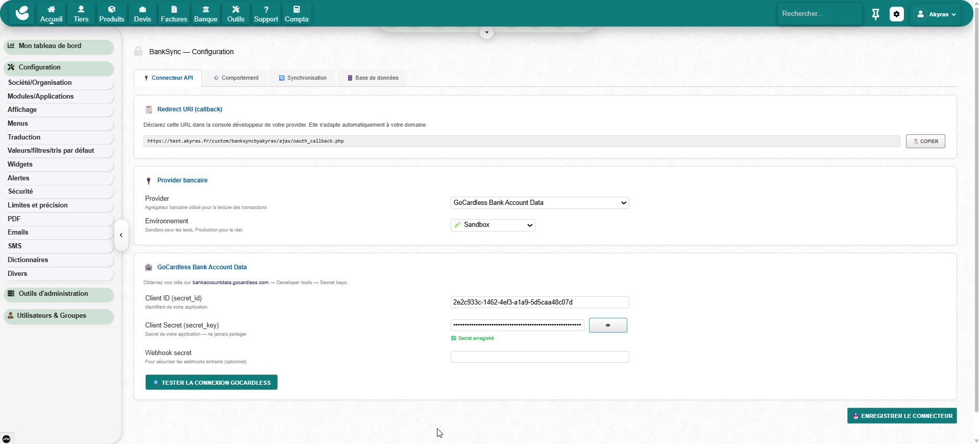Click Tester la connexion GoCardless button
Image resolution: width=980 pixels, height=444 pixels.
point(211,383)
